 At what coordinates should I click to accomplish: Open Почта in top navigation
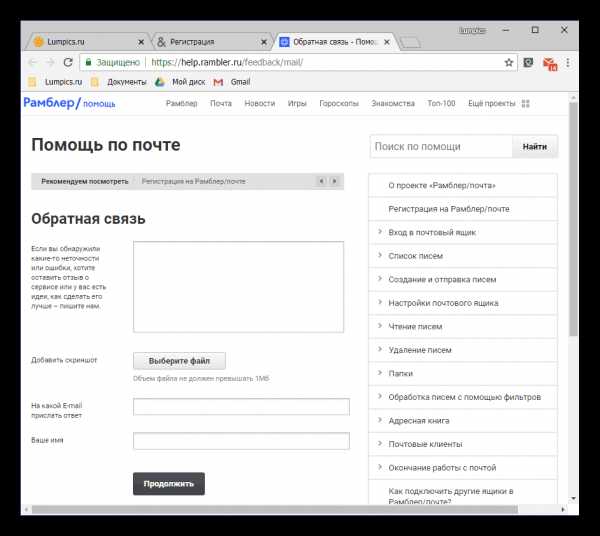[x=221, y=104]
